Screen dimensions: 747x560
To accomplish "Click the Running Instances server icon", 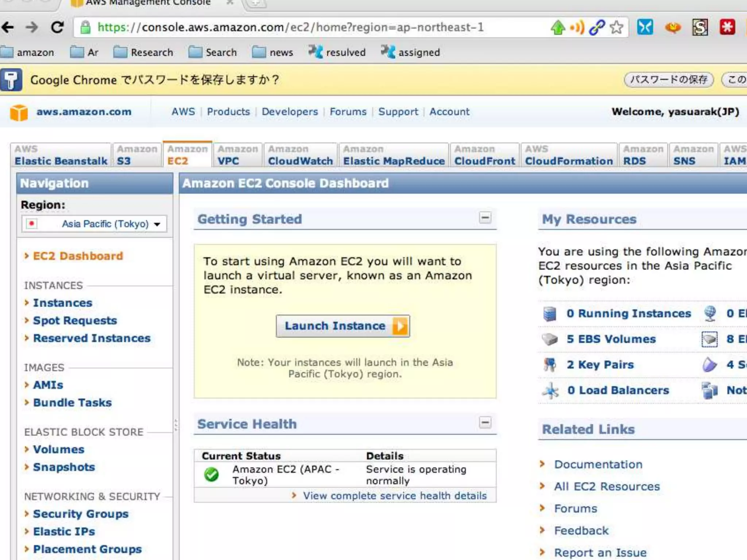I will (550, 314).
